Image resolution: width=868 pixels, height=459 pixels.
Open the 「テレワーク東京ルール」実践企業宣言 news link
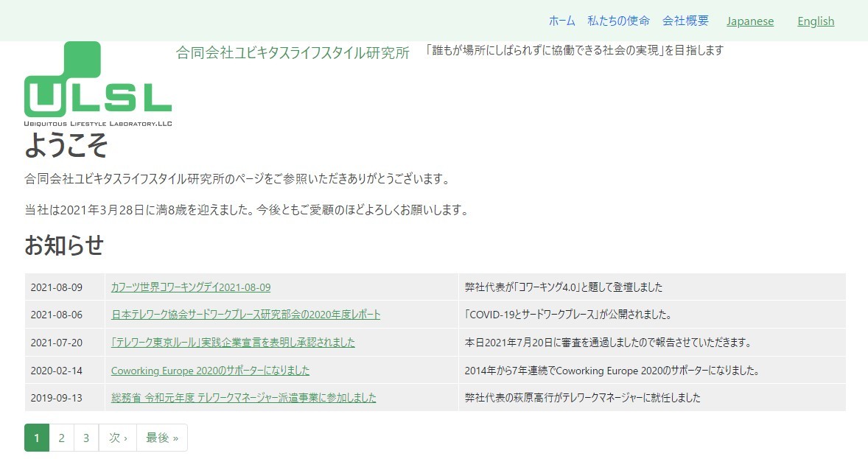[x=232, y=343]
